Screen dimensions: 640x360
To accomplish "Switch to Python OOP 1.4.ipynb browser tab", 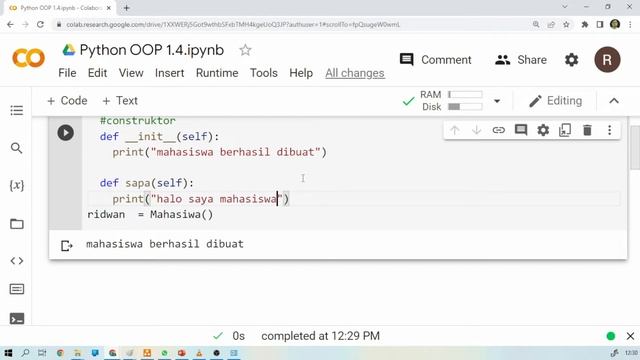I will click(x=59, y=8).
